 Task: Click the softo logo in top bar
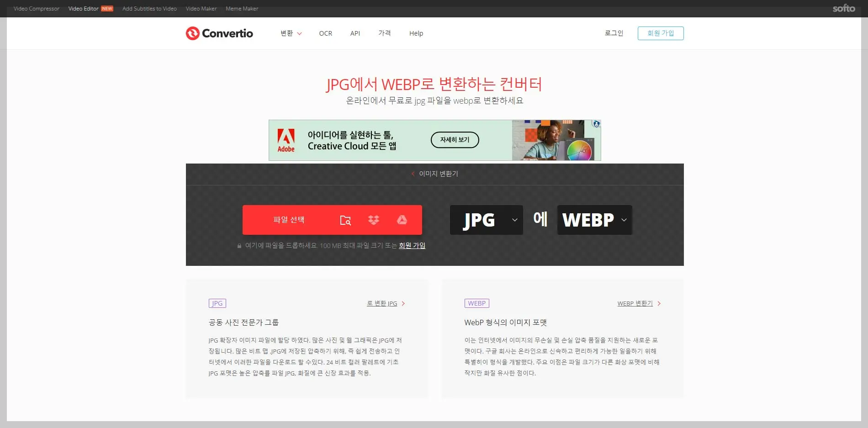tap(844, 8)
